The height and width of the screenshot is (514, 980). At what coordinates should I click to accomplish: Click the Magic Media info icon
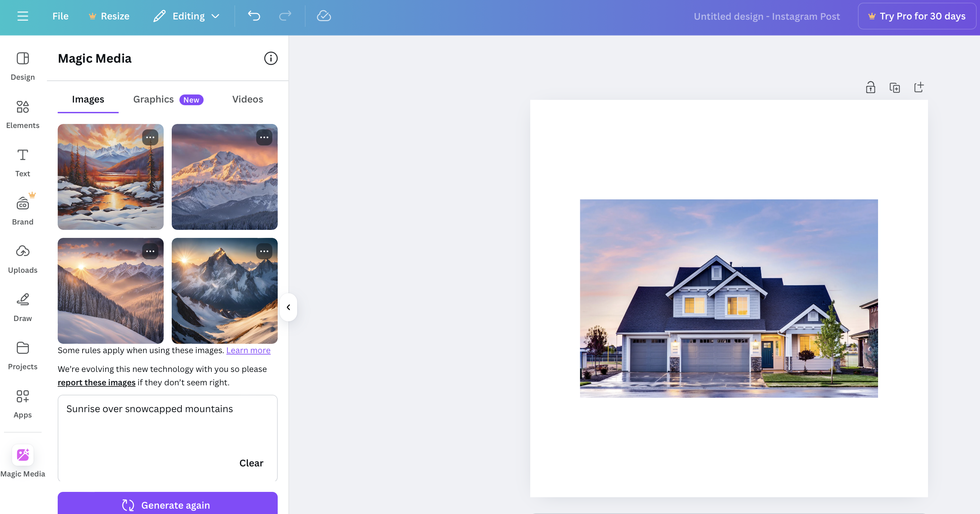(x=271, y=59)
